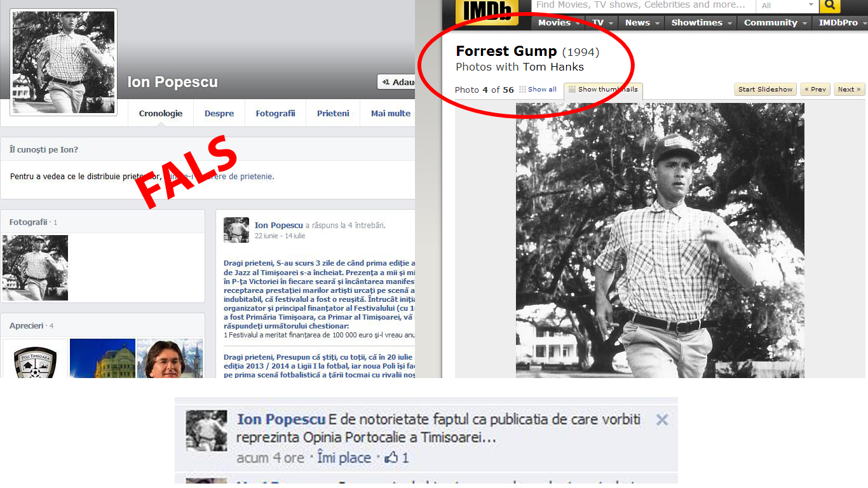Image resolution: width=868 pixels, height=488 pixels.
Task: Click the (1994) year text
Action: point(581,52)
